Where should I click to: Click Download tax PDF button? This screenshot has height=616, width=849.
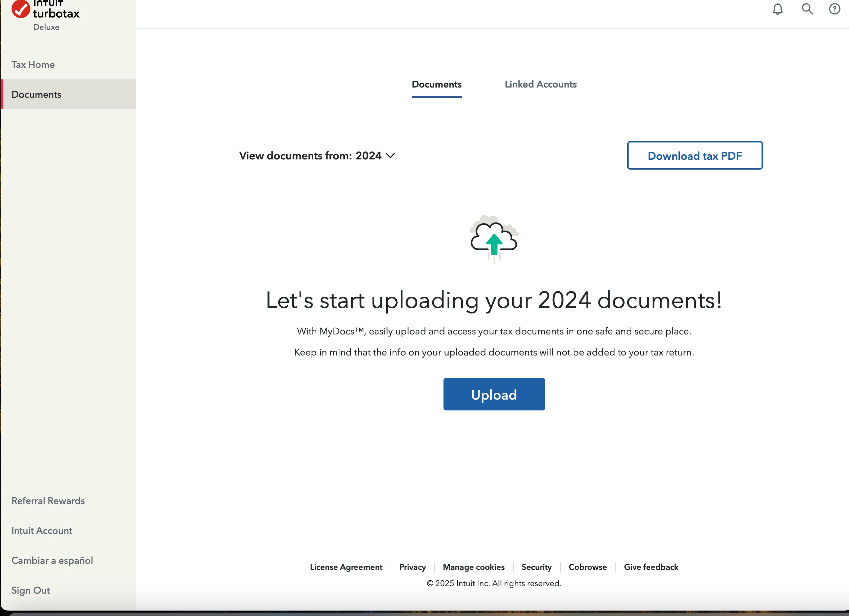point(694,156)
